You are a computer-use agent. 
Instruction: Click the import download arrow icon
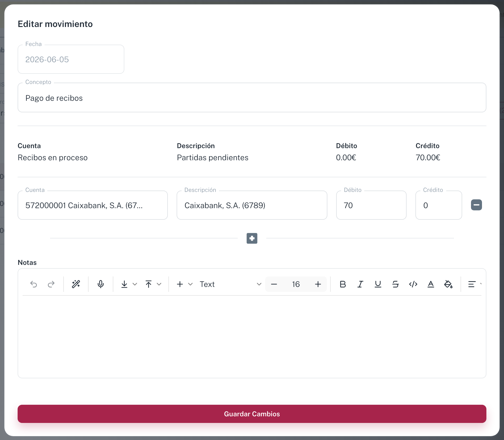pos(124,284)
